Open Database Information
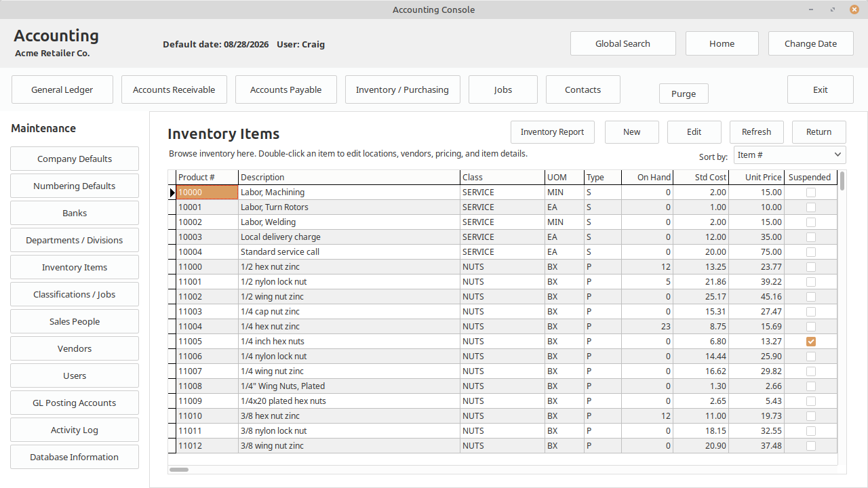Image resolution: width=868 pixels, height=488 pixels. 75,457
